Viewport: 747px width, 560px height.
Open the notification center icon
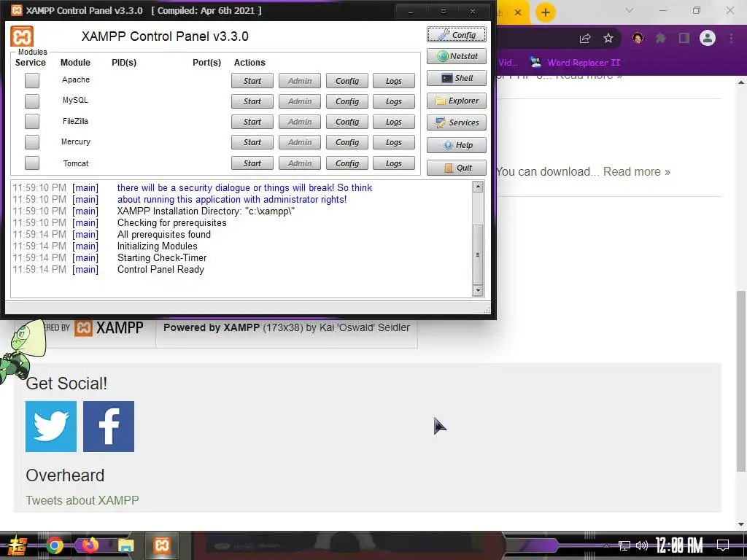(723, 545)
